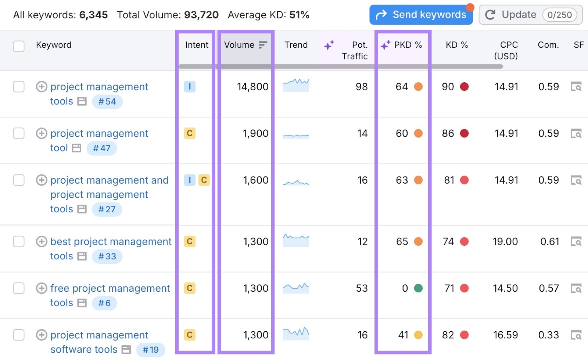Click the #54 position badge
Screen dimensions: 588x364
coord(107,101)
